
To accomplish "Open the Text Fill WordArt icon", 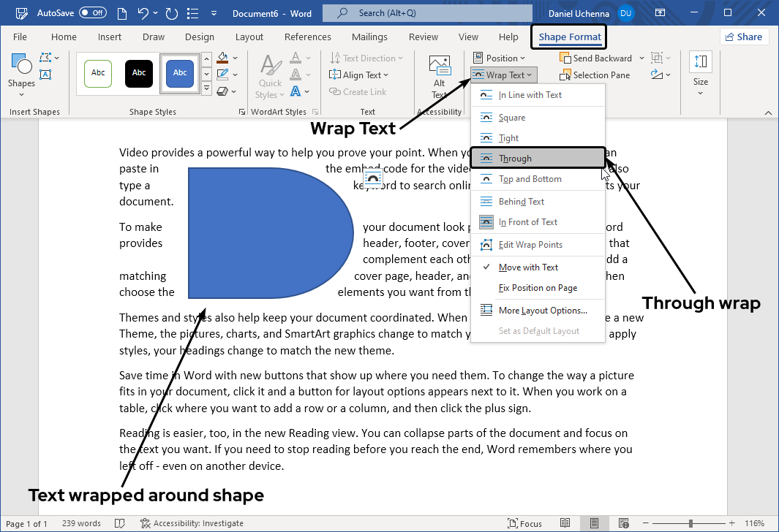I will click(x=296, y=58).
